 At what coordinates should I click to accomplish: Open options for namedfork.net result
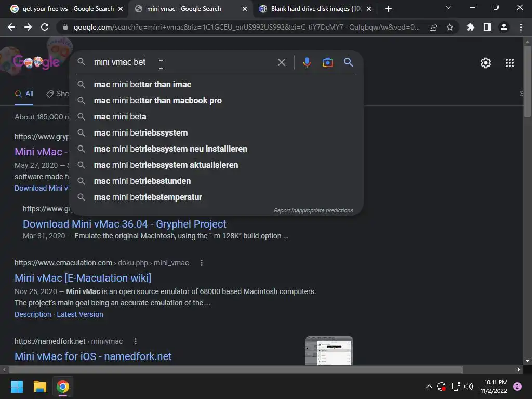pos(136,341)
